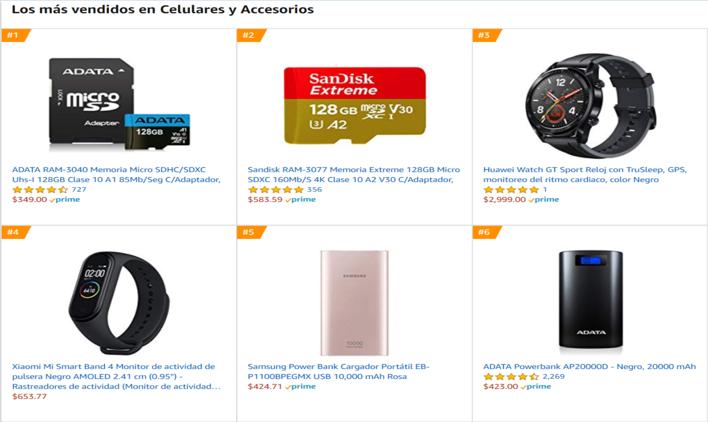Viewport: 708px width, 422px height.
Task: Open the black ADATA Powerbank image
Action: coord(590,298)
